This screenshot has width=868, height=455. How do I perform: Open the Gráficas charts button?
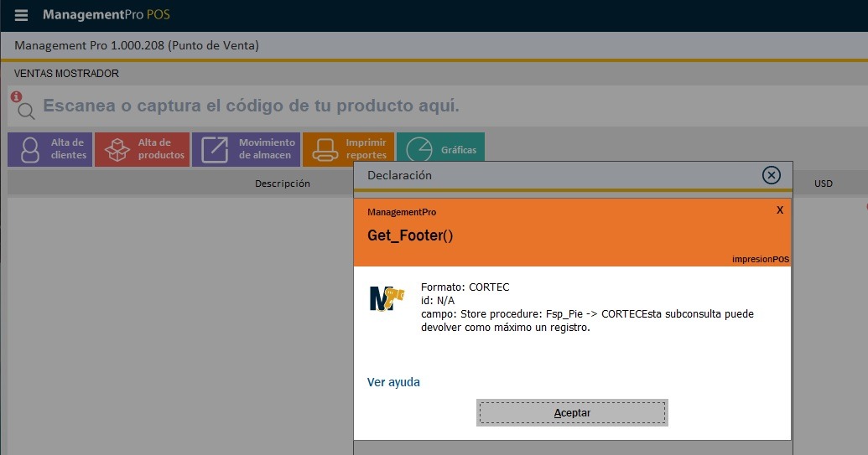(440, 148)
